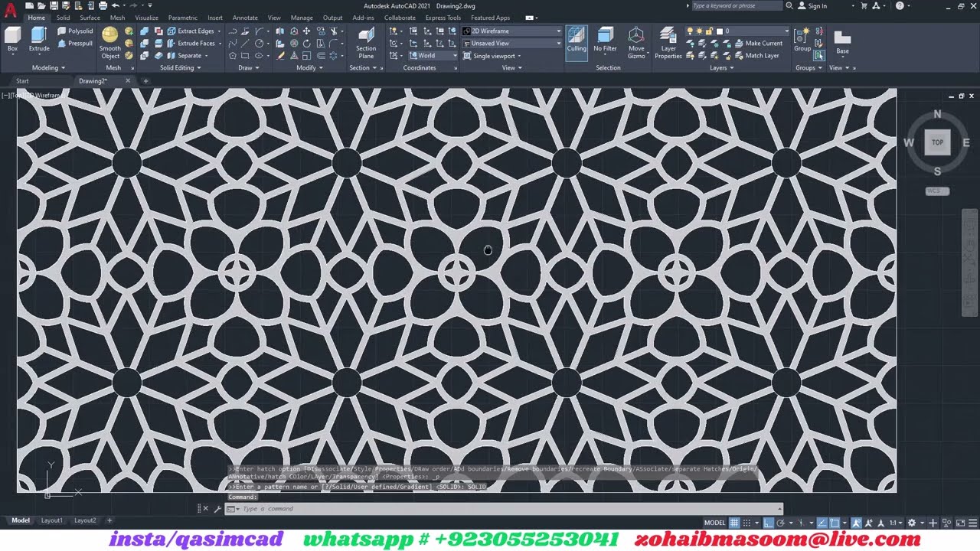The width and height of the screenshot is (980, 551).
Task: Open the Annotate ribbon tab
Action: pos(245,18)
